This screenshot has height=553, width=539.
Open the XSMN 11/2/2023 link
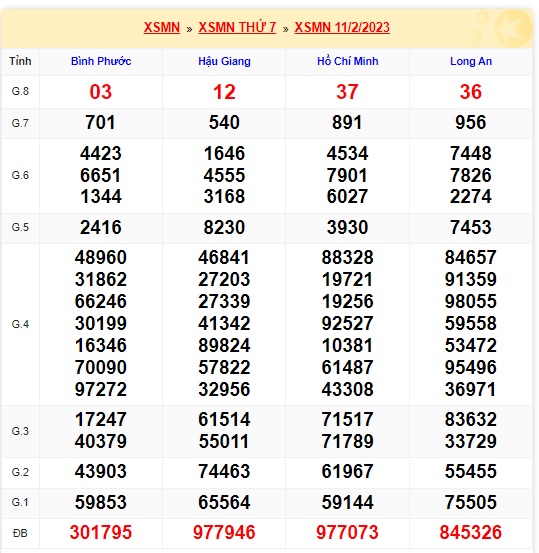point(342,28)
